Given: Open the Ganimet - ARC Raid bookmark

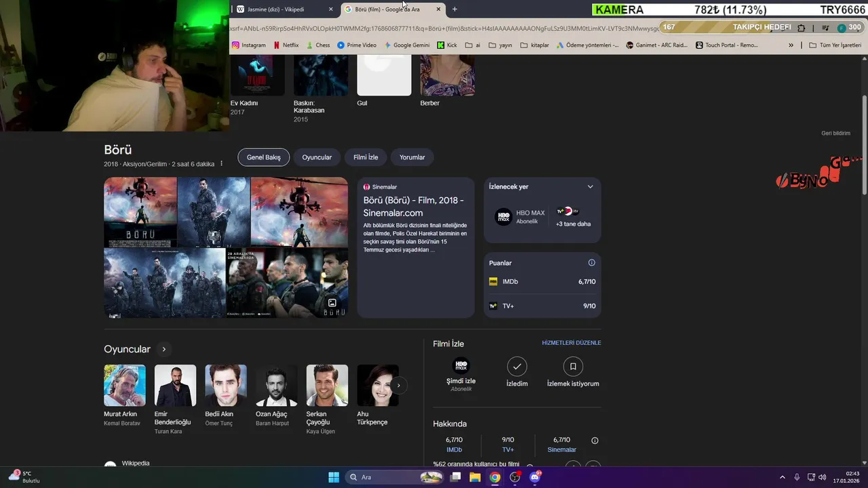Looking at the screenshot, I should [656, 45].
